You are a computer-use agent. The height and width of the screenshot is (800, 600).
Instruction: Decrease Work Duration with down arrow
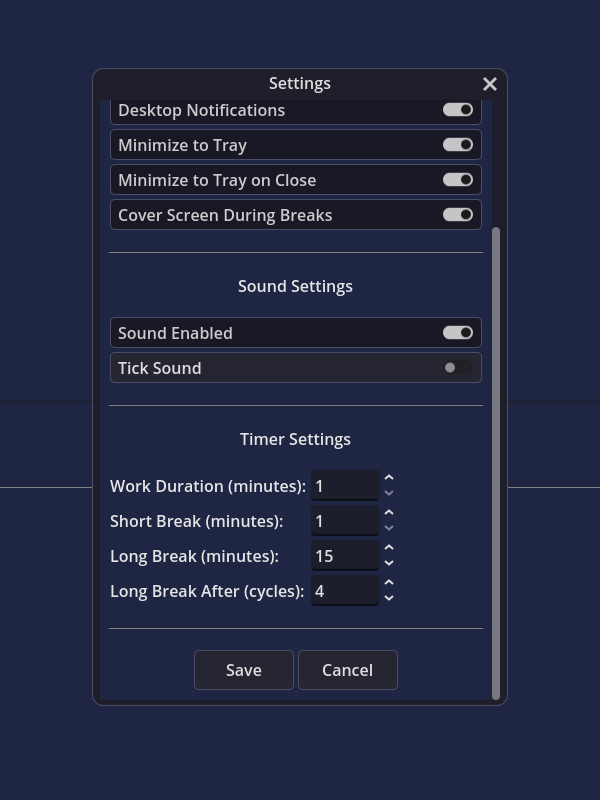389,493
